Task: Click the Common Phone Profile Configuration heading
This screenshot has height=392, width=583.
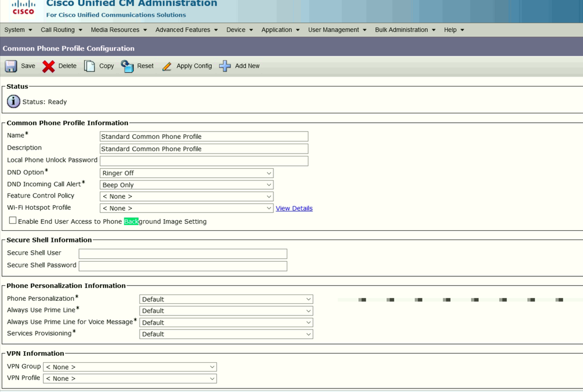Action: [68, 48]
